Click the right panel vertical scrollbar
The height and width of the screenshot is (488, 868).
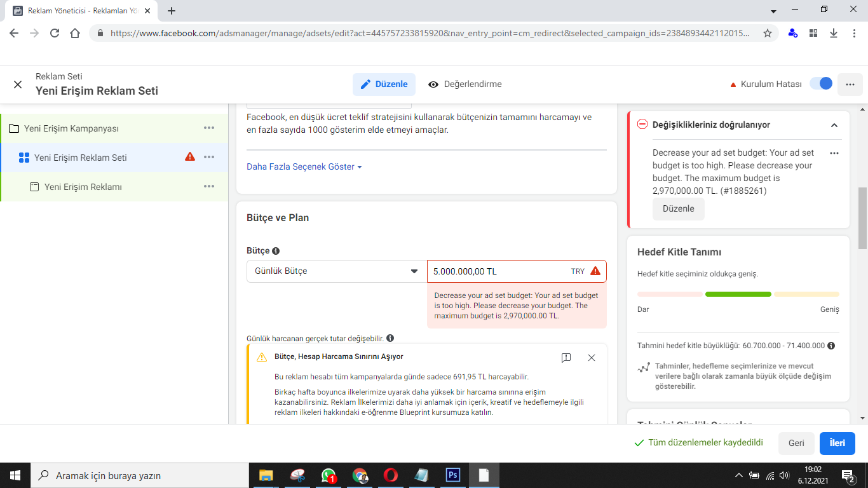(862, 219)
